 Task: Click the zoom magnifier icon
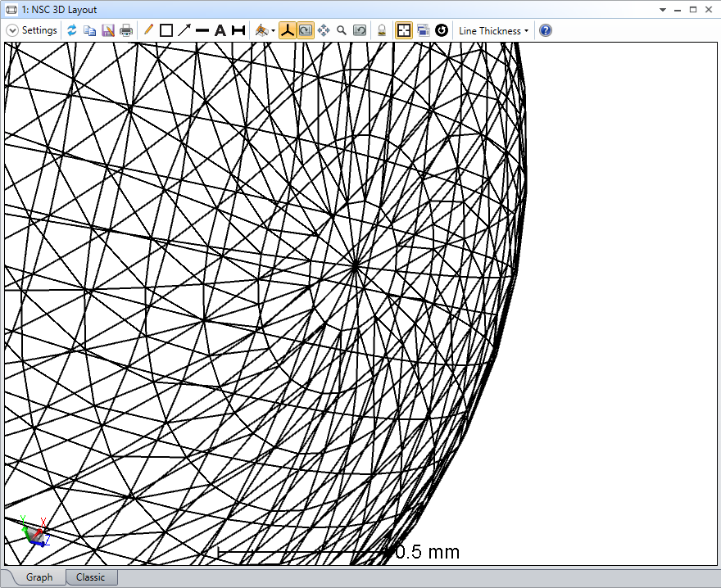(x=342, y=30)
